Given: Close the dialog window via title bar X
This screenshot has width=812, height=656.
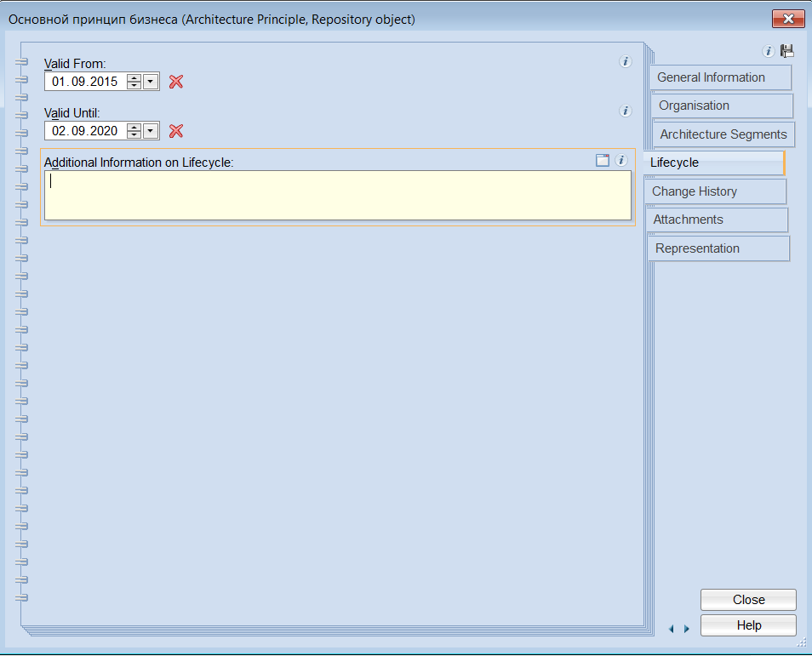Looking at the screenshot, I should click(788, 20).
